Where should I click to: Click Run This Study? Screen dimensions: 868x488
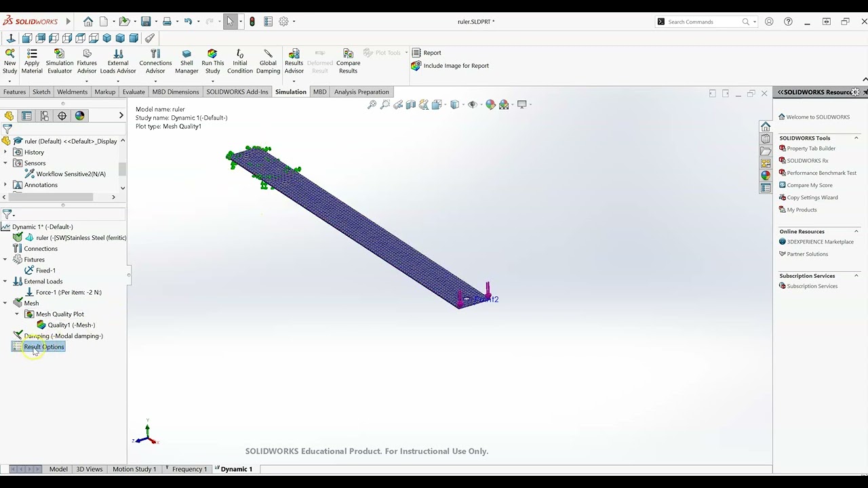click(x=212, y=62)
